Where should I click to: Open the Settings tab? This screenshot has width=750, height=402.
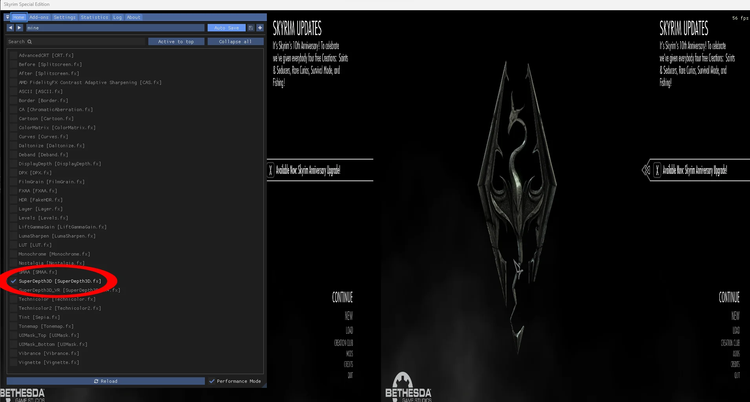click(x=65, y=17)
